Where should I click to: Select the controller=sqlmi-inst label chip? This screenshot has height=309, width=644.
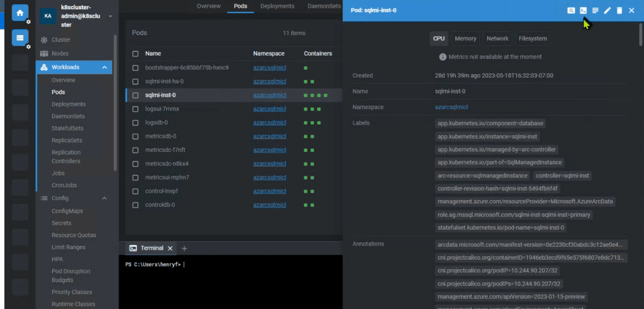(562, 176)
